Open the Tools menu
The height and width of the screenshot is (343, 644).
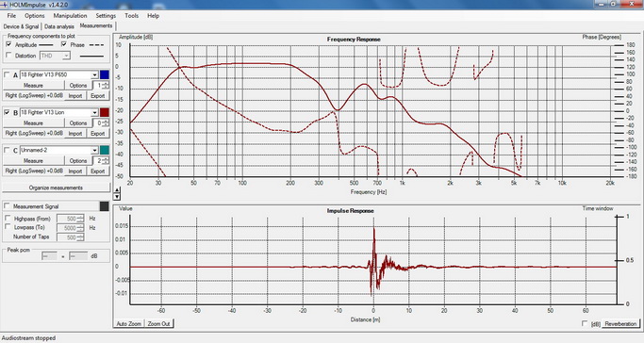click(131, 16)
